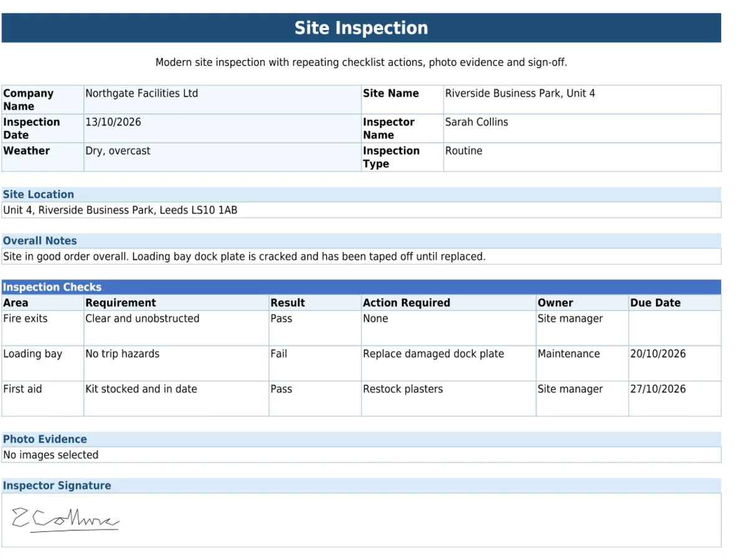747x560 pixels.
Task: Select the Leeds LS10 1AB address line
Action: (x=361, y=210)
